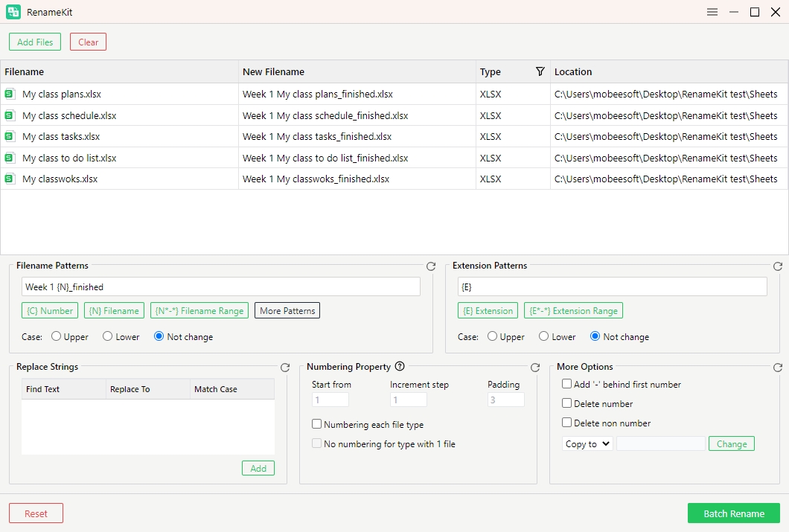Click file icon for My class tasks.xlsx
Screen dimensions: 789x532
9,136
